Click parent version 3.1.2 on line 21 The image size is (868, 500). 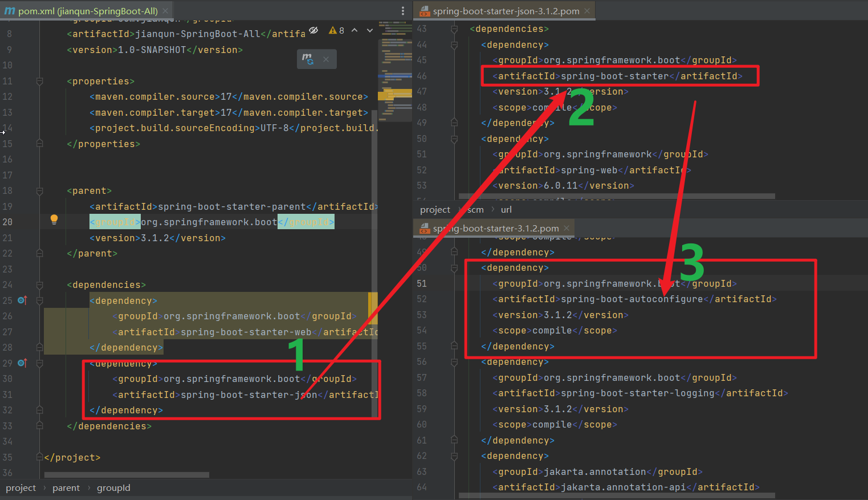tap(157, 238)
